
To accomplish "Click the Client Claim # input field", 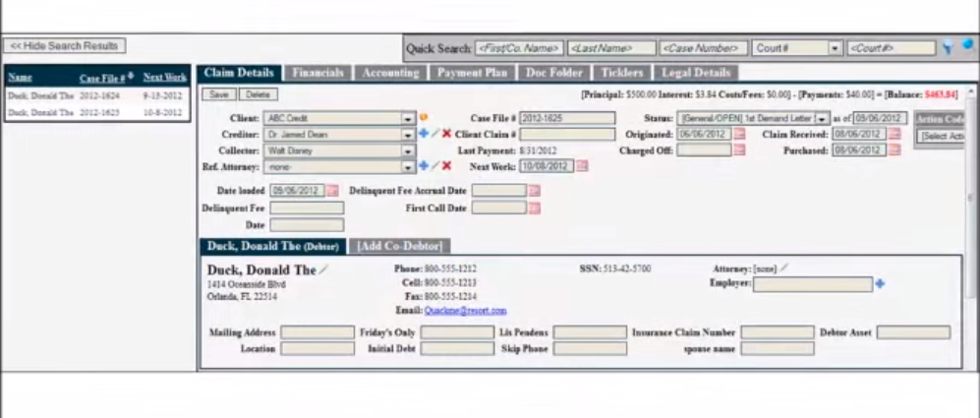I will [567, 134].
